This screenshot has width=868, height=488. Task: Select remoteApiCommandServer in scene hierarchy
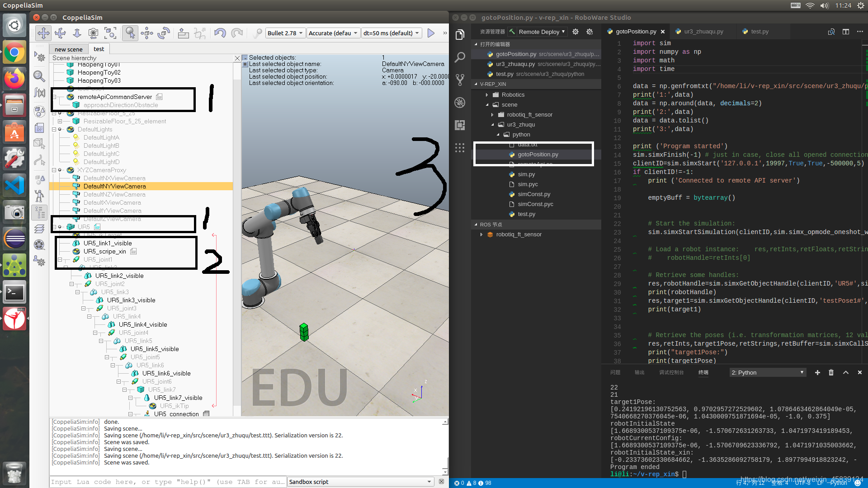pos(114,97)
